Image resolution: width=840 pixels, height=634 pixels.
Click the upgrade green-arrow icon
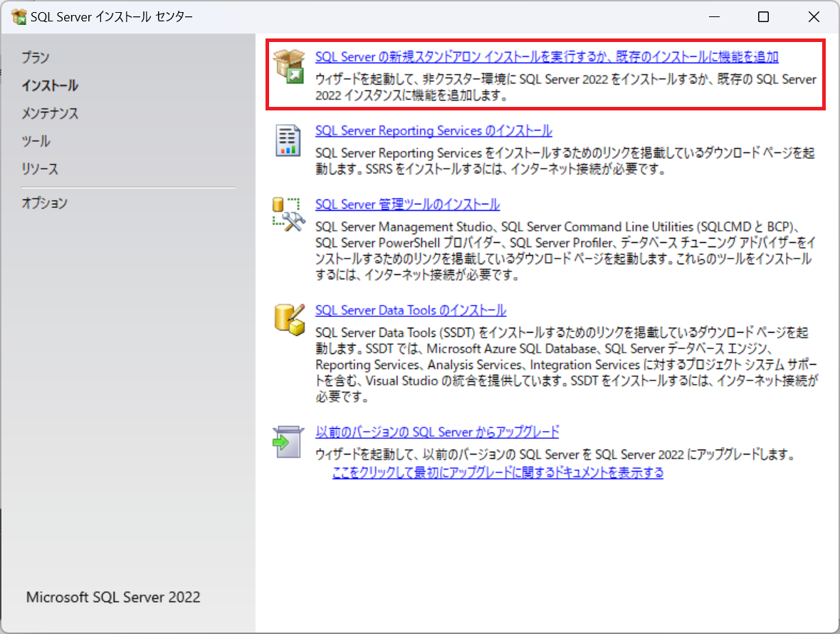pyautogui.click(x=288, y=442)
